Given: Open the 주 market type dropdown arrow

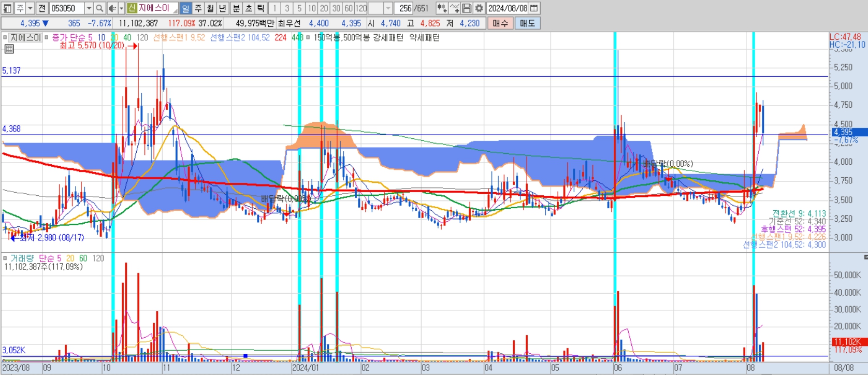Looking at the screenshot, I should click(x=30, y=8).
